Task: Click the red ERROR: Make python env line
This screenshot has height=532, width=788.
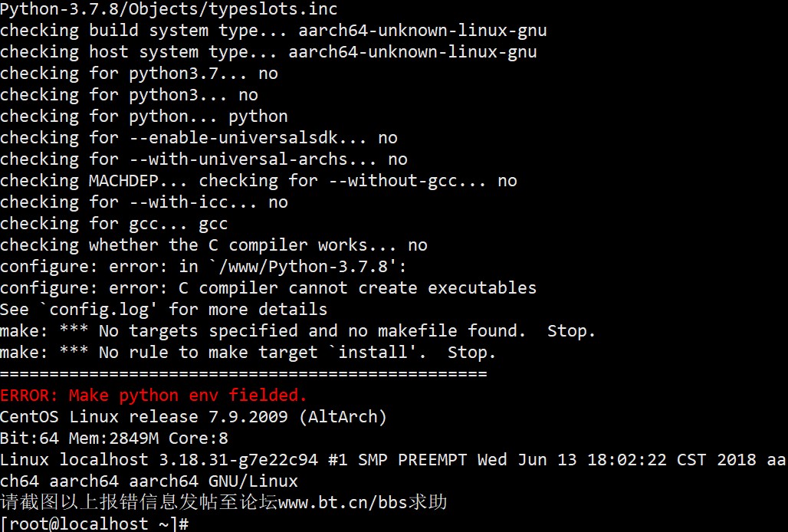Action: pos(153,396)
